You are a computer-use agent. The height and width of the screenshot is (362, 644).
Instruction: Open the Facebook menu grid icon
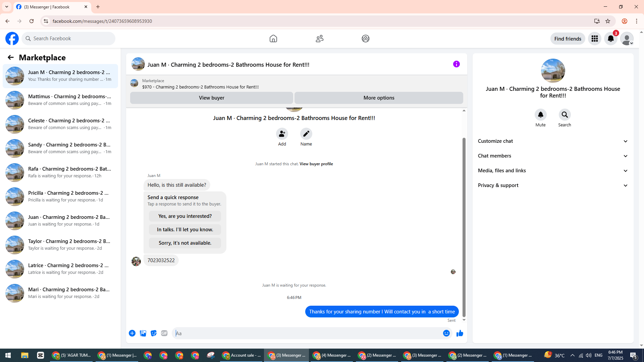[594, 39]
